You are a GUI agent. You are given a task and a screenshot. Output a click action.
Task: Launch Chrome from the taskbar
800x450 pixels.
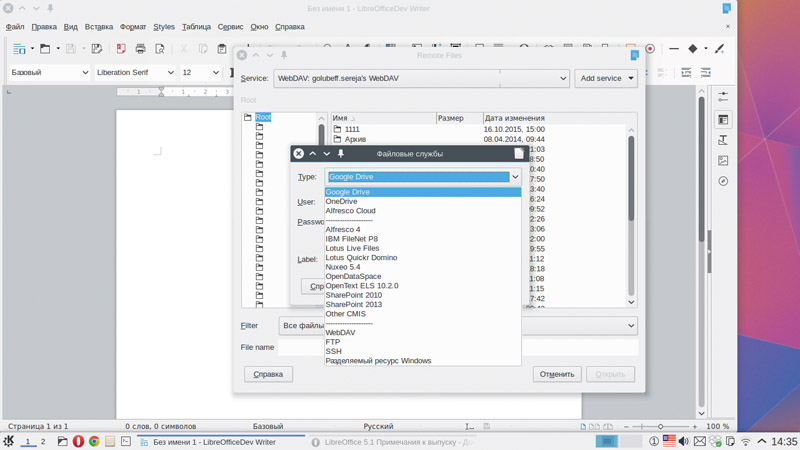coord(94,441)
